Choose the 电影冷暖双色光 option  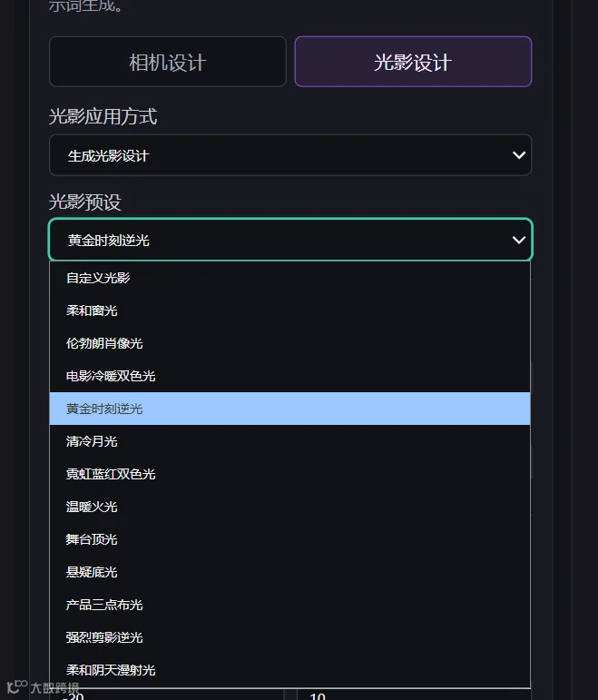[x=289, y=376]
